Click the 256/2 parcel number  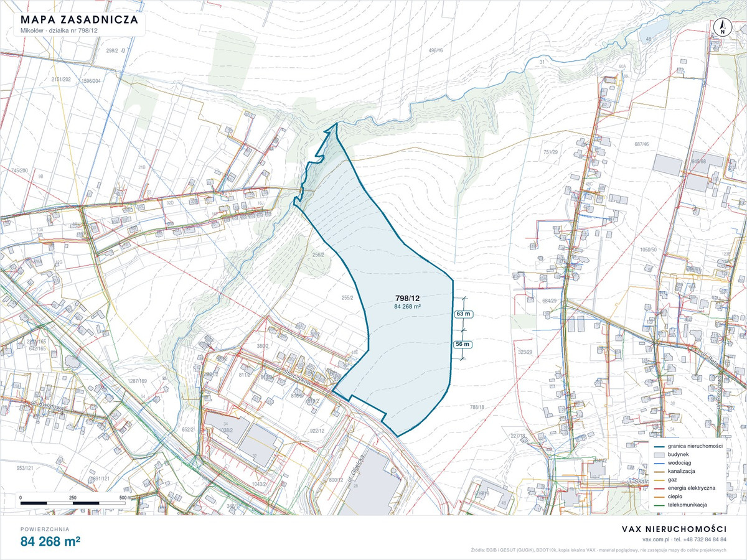(319, 254)
